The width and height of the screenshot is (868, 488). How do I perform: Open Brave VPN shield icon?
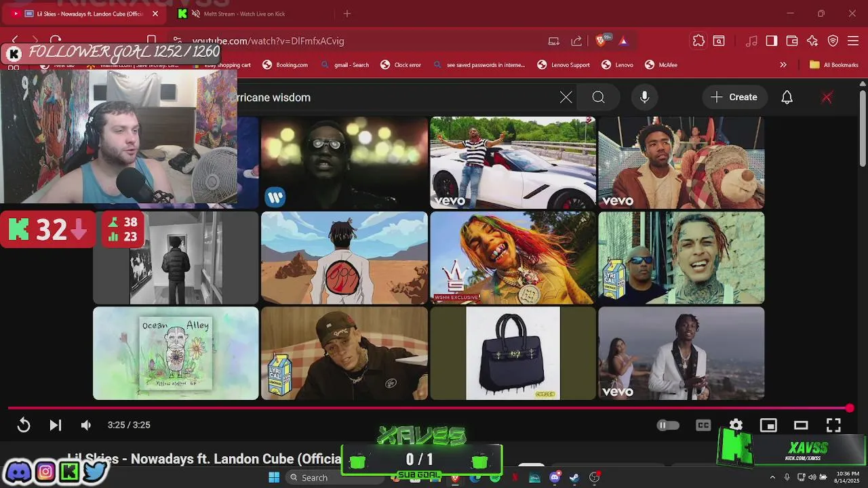[x=833, y=41]
